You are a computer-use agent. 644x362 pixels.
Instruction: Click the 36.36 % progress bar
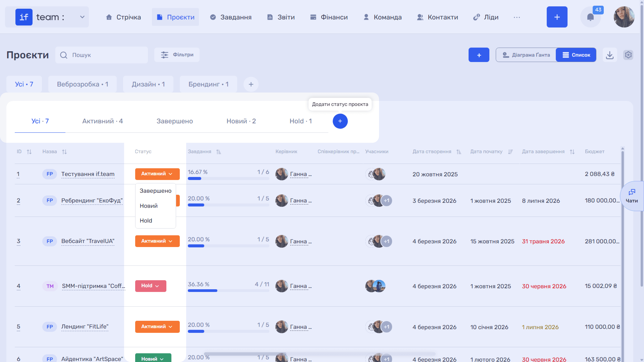pos(228,291)
